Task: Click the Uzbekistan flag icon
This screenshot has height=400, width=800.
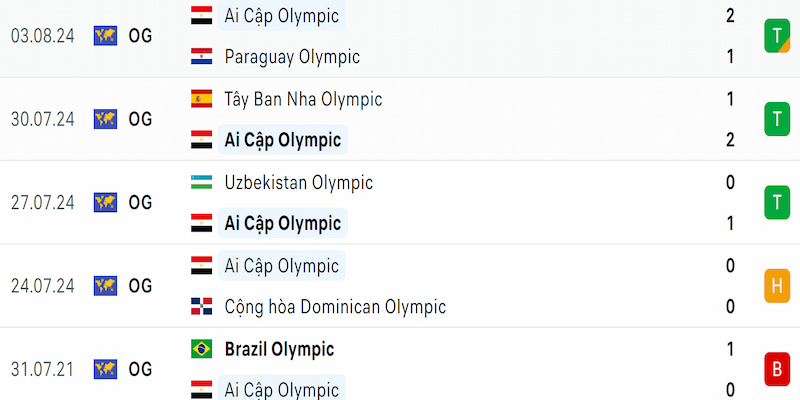Action: coord(202,182)
